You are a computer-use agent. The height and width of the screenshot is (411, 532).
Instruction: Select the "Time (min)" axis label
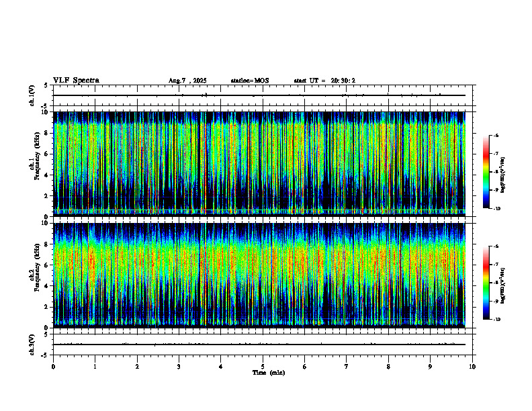tap(269, 373)
